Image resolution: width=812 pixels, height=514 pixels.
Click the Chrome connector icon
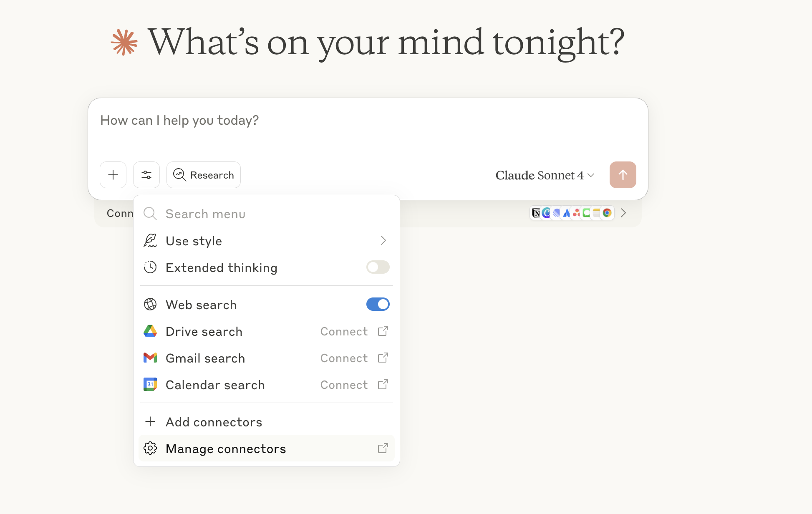[x=608, y=213]
